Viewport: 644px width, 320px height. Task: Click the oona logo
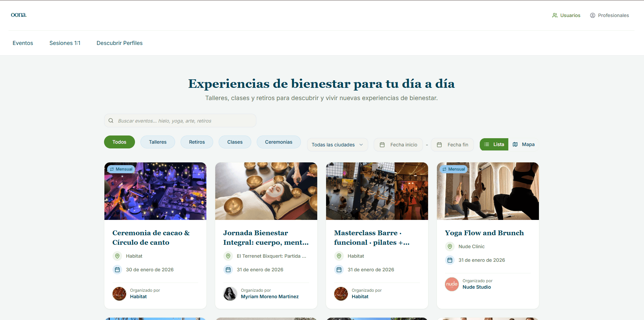pyautogui.click(x=19, y=15)
